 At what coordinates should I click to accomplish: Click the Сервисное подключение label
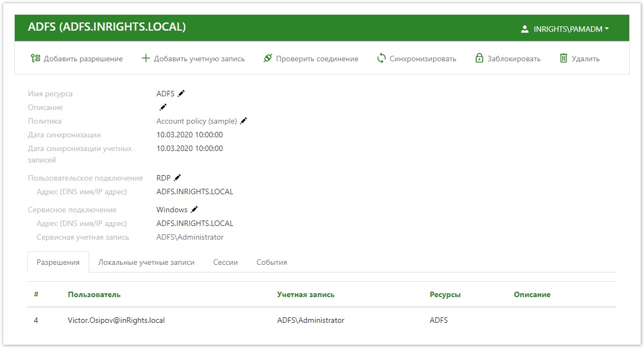click(x=72, y=210)
